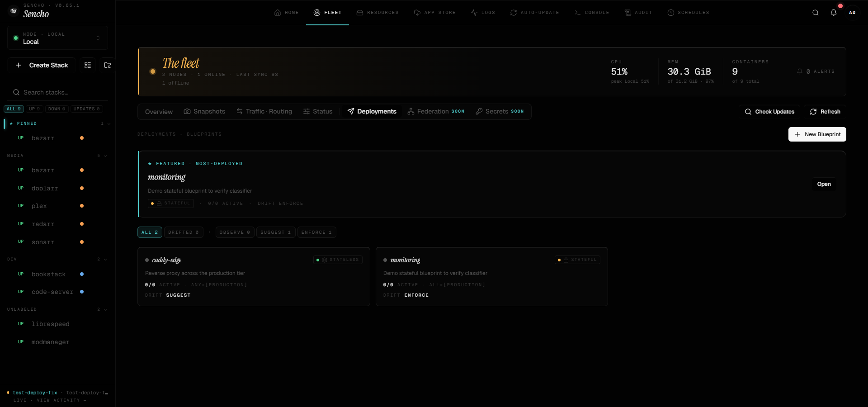Filter blueprints by OBSERVE 0

click(x=235, y=232)
